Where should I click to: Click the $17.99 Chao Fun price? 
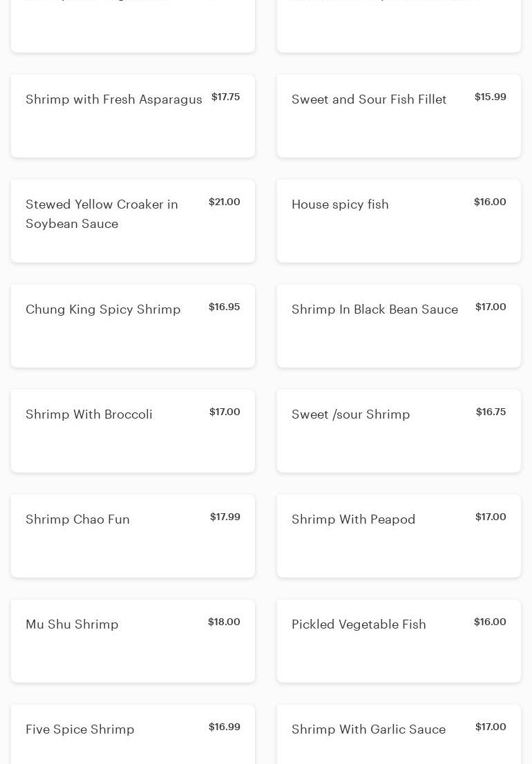point(225,517)
